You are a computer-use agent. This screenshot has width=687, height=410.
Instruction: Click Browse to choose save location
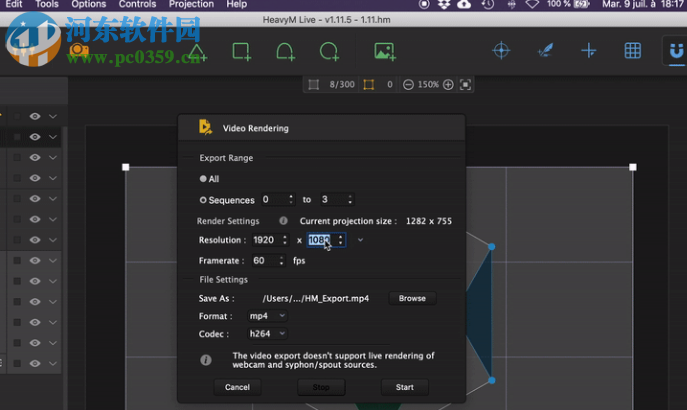[x=412, y=298]
